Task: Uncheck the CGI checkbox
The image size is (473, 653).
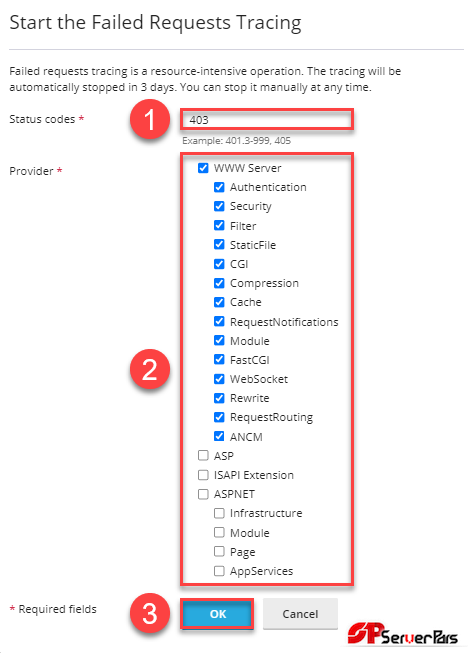Action: (x=219, y=264)
